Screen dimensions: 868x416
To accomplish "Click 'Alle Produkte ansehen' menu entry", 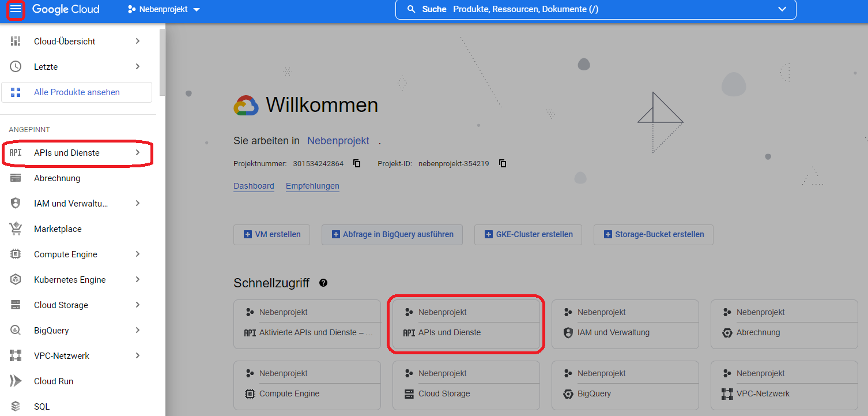I will point(77,92).
